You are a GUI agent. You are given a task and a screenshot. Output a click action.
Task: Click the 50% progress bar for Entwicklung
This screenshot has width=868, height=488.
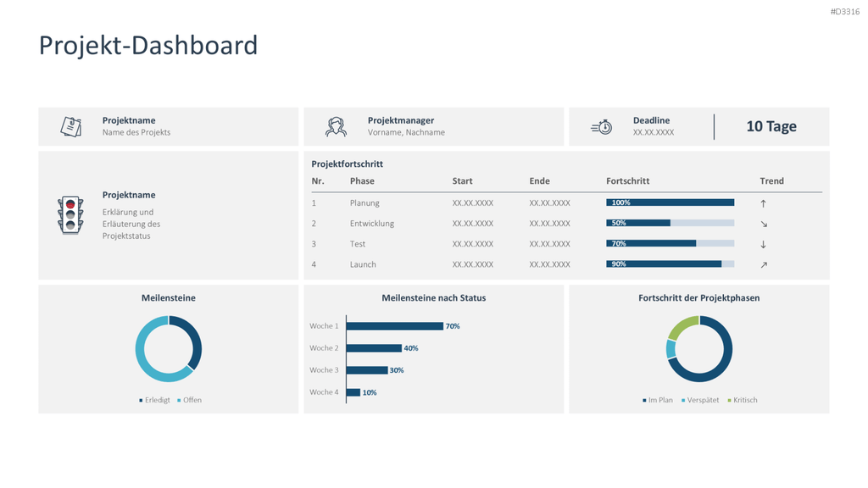coord(670,223)
